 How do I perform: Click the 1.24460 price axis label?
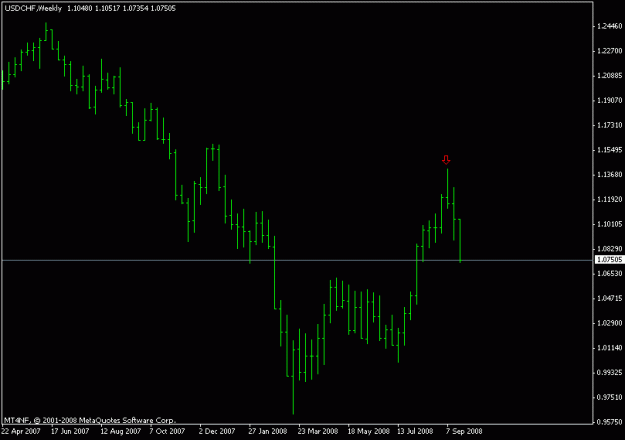[609, 26]
